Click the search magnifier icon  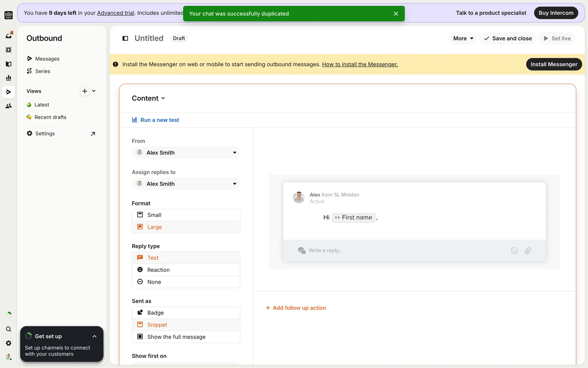point(9,329)
